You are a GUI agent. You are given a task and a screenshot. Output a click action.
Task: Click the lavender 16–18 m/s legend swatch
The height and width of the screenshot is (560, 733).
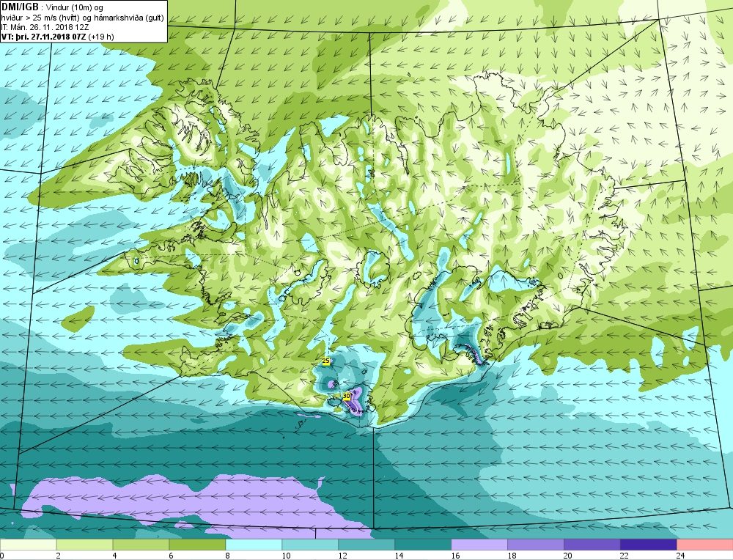click(479, 545)
